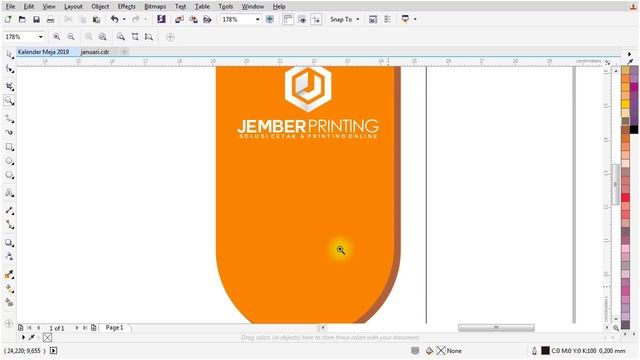Expand the coordinates info arrow in status bar

tap(53, 351)
